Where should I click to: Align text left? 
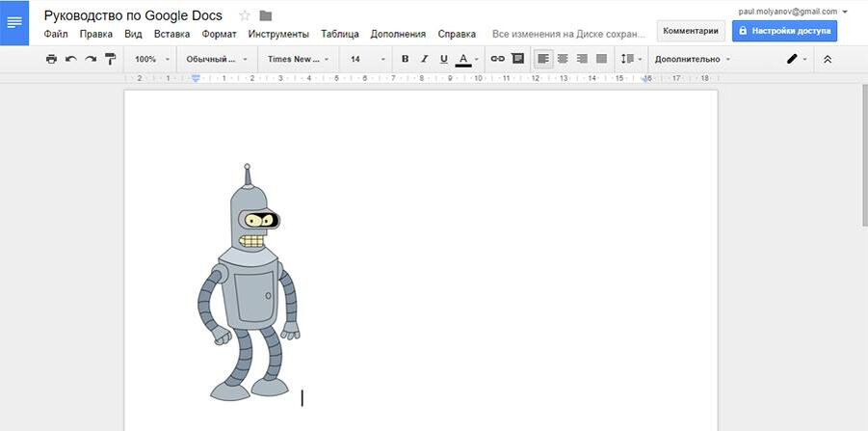click(543, 59)
